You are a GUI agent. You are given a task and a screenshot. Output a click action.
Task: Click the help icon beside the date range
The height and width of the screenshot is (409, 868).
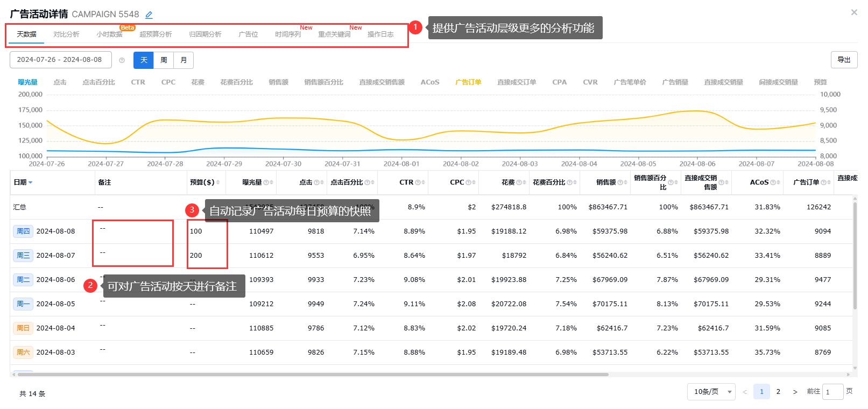click(122, 60)
